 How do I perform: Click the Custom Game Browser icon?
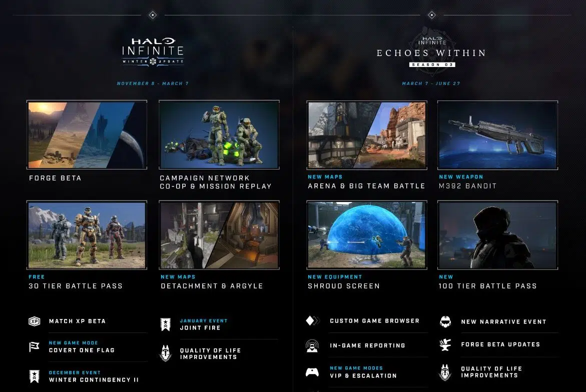click(x=312, y=321)
